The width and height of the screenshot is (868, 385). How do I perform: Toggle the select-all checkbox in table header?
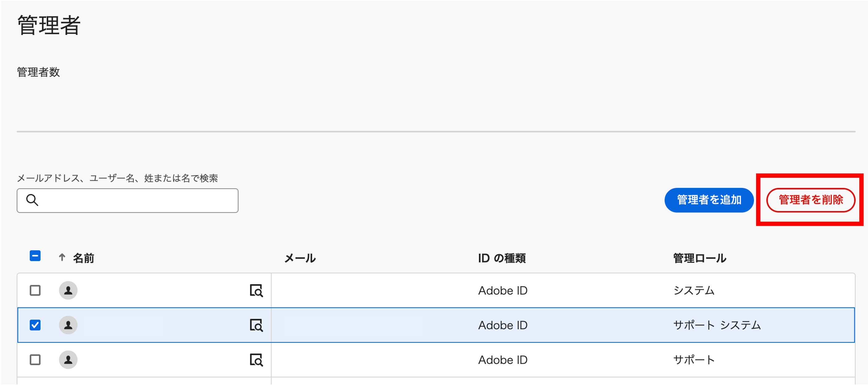pyautogui.click(x=35, y=256)
